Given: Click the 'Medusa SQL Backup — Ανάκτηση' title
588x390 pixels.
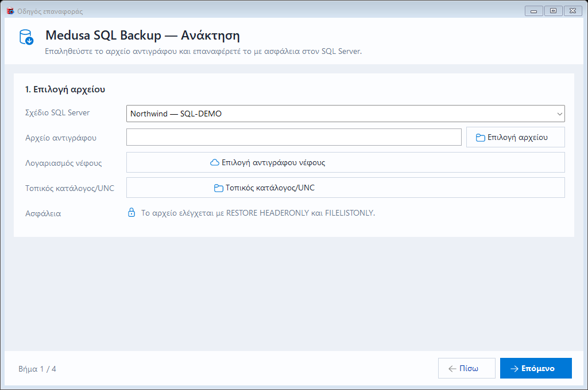Looking at the screenshot, I should coord(142,35).
